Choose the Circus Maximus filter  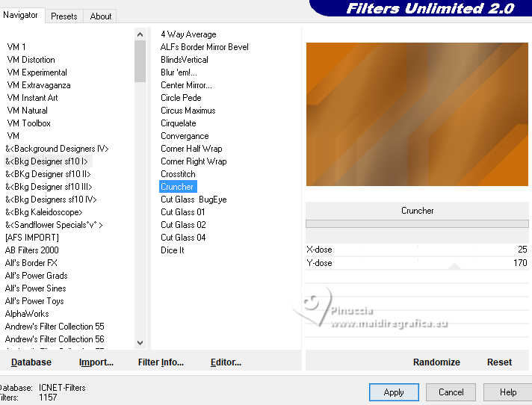188,111
